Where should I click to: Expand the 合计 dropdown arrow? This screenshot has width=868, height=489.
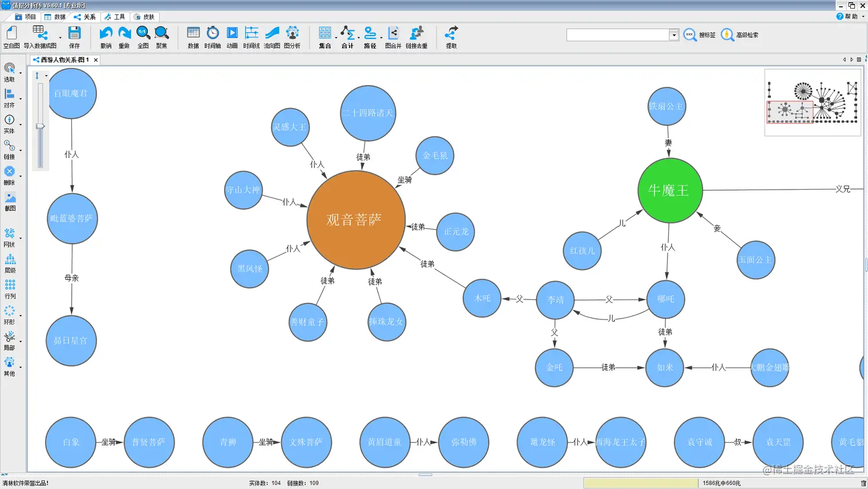(358, 38)
